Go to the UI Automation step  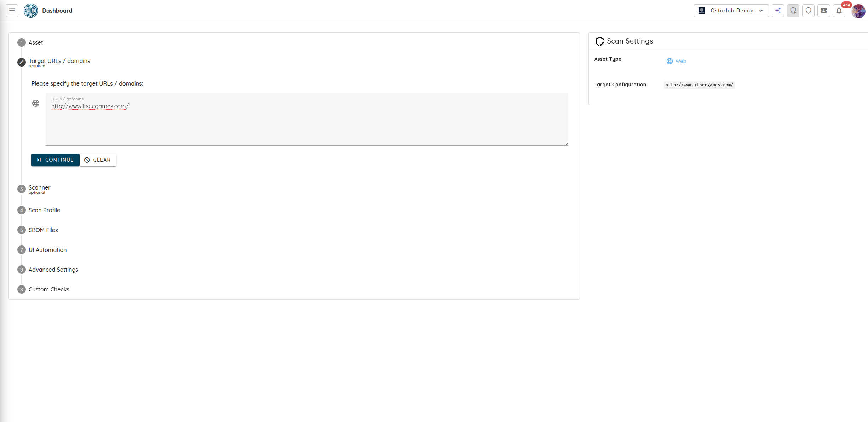pos(47,250)
